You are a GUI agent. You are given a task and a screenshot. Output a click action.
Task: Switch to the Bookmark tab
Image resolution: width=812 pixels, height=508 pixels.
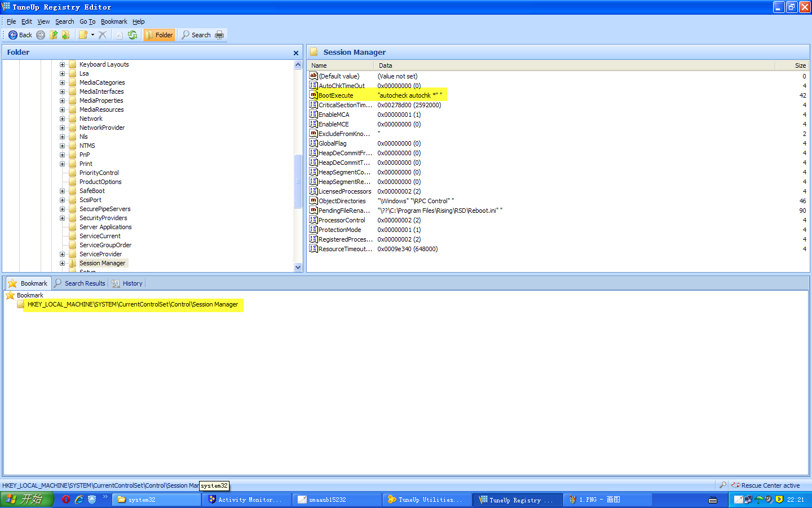click(x=28, y=283)
